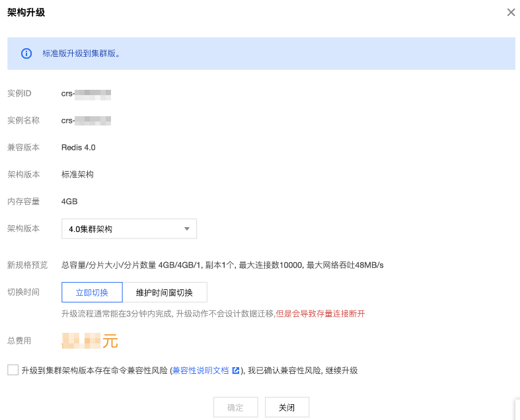Tick the compatibility risk confirmation checkbox
Screen dimensions: 520x420
coord(13,370)
